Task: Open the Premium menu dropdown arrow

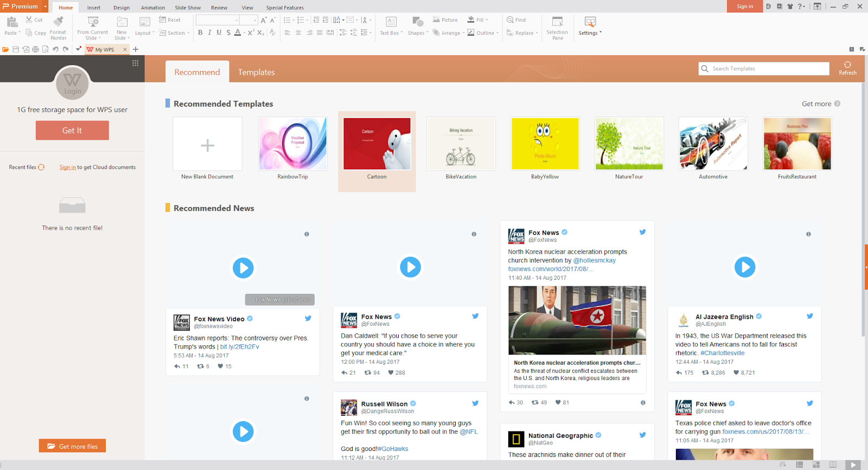Action: click(x=46, y=7)
